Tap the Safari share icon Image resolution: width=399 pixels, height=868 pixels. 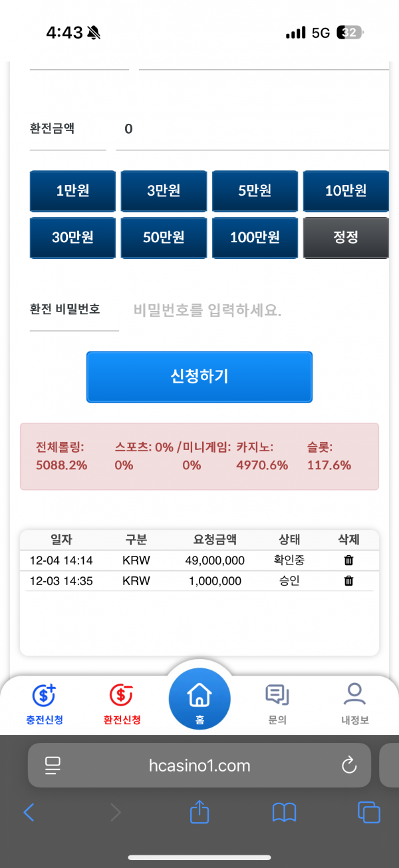(199, 812)
